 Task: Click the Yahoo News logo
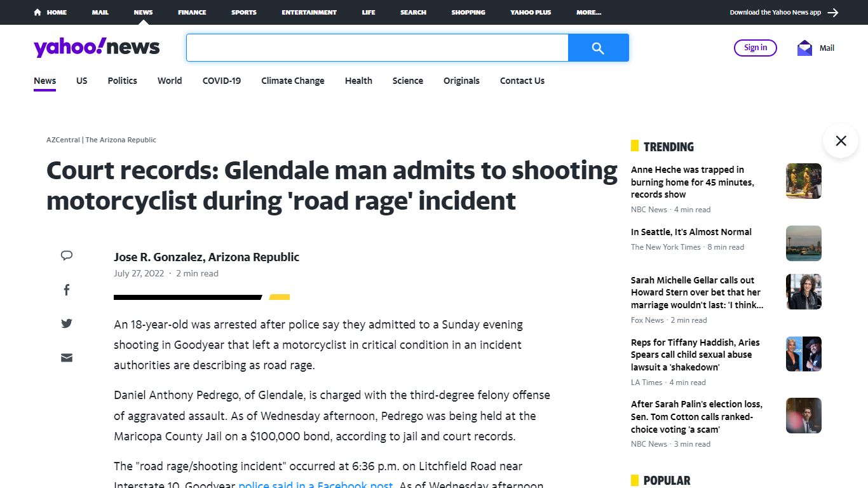pyautogui.click(x=97, y=47)
